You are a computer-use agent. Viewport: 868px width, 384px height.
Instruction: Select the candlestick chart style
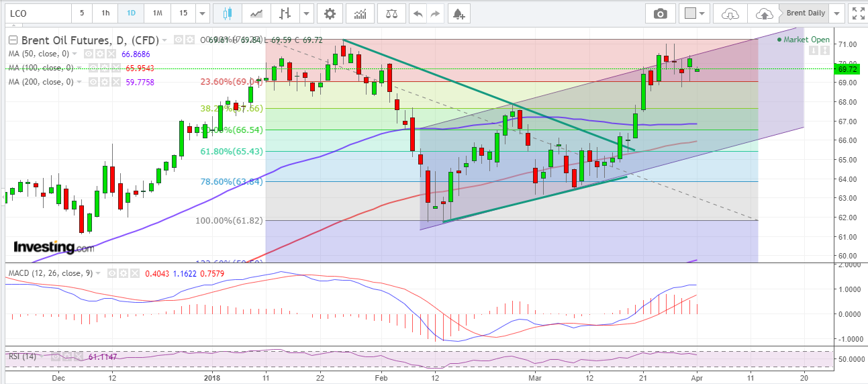click(x=226, y=13)
